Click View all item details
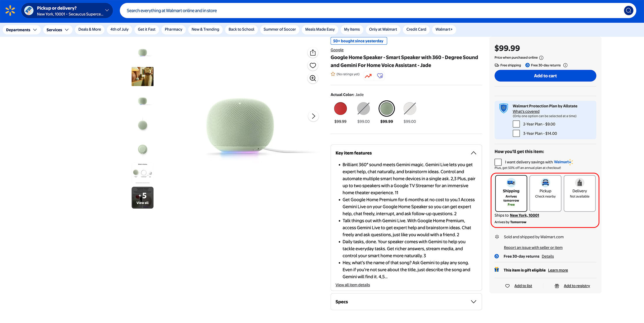Viewport: 644px width, 323px height. point(353,285)
